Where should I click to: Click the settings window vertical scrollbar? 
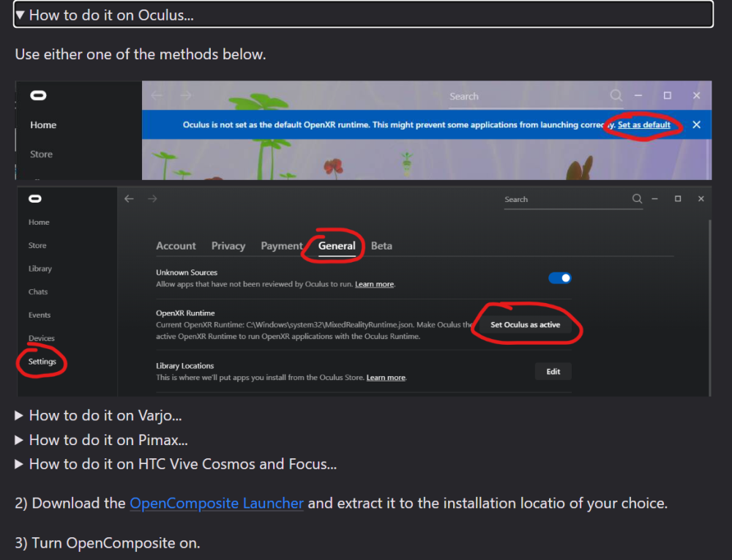(x=709, y=308)
